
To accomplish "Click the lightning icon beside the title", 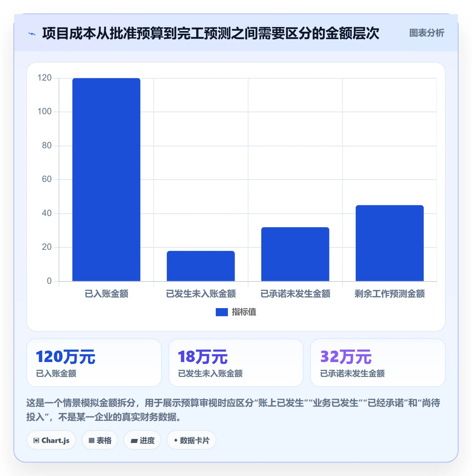I will coord(32,34).
